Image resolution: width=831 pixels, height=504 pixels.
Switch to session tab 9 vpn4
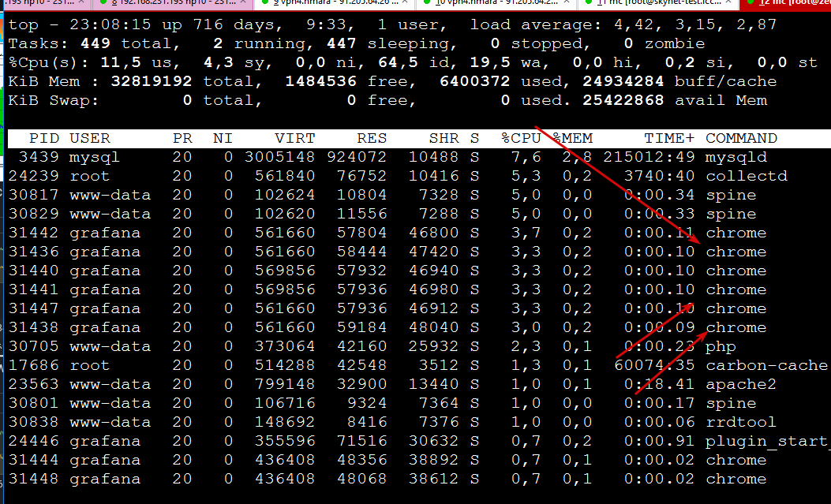pyautogui.click(x=334, y=2)
